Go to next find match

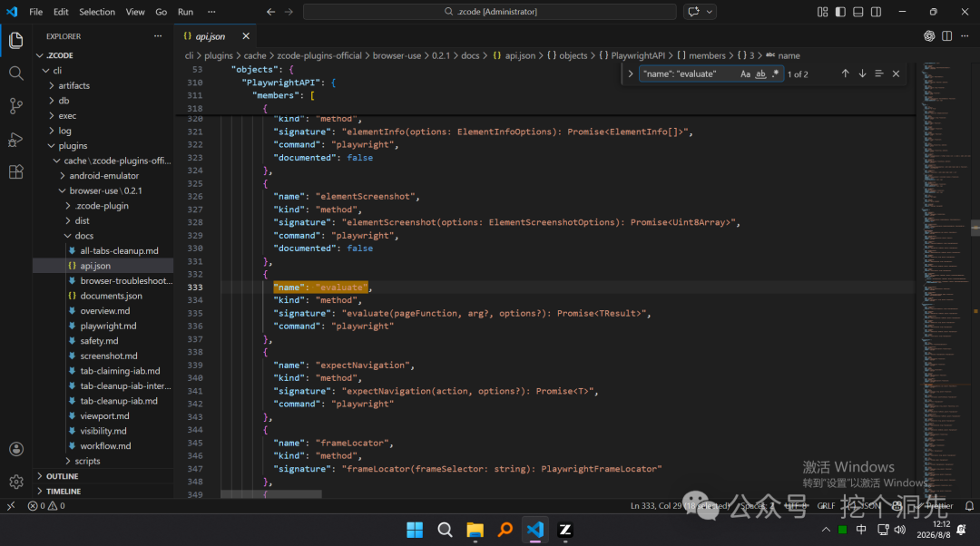click(x=863, y=73)
